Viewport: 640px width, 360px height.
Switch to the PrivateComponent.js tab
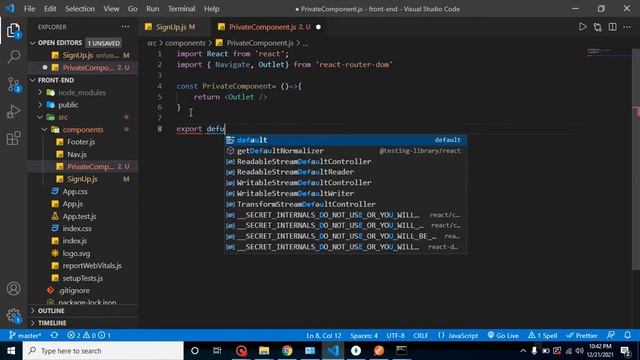(x=269, y=27)
